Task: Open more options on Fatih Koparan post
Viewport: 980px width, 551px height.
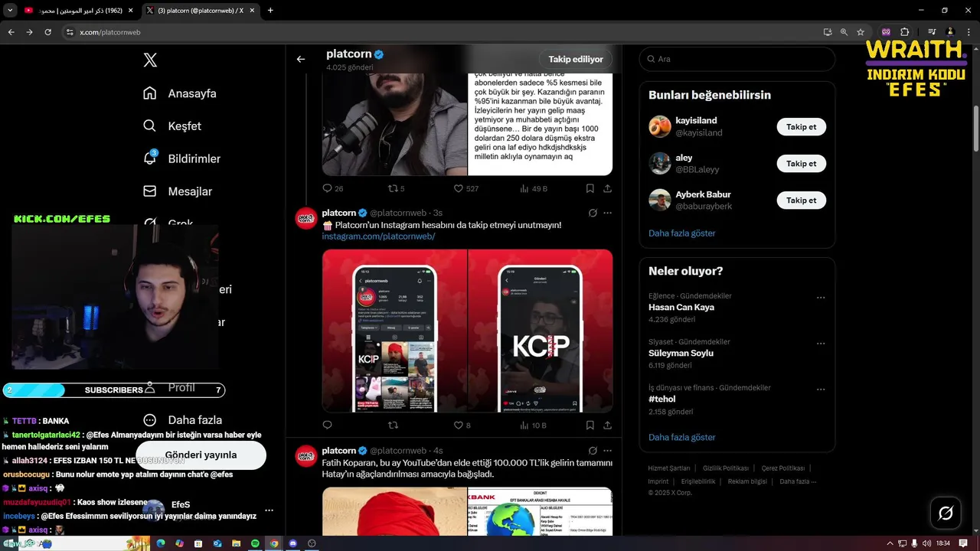Action: point(608,451)
